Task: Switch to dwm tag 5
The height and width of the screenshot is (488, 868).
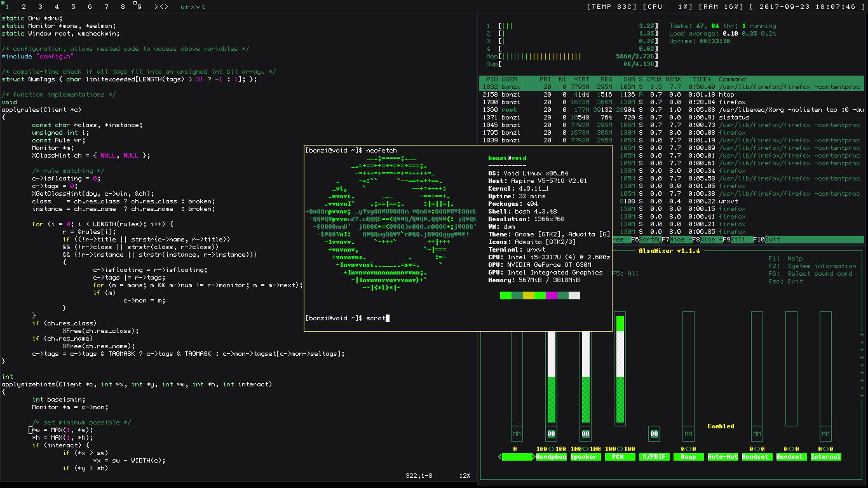Action: click(x=73, y=6)
